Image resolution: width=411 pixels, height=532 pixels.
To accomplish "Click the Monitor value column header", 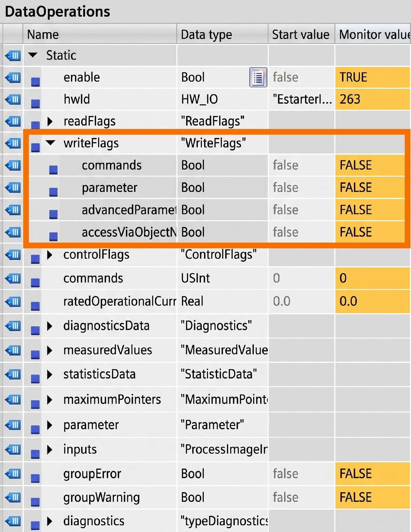I will pyautogui.click(x=373, y=34).
